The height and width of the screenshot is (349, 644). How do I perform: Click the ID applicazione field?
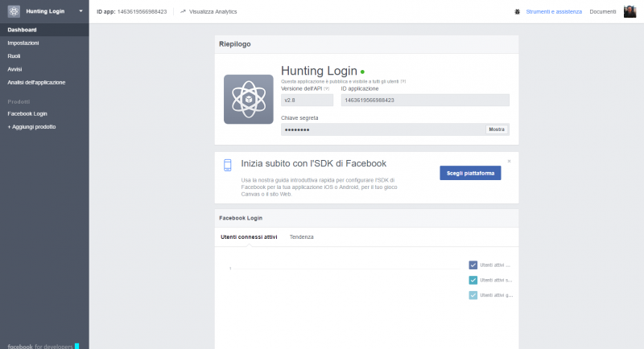click(425, 100)
